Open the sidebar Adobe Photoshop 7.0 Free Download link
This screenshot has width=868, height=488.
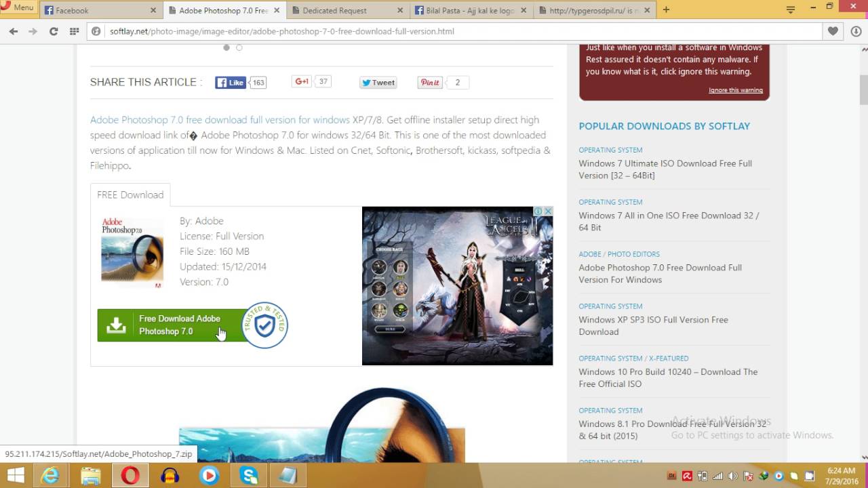(x=660, y=274)
